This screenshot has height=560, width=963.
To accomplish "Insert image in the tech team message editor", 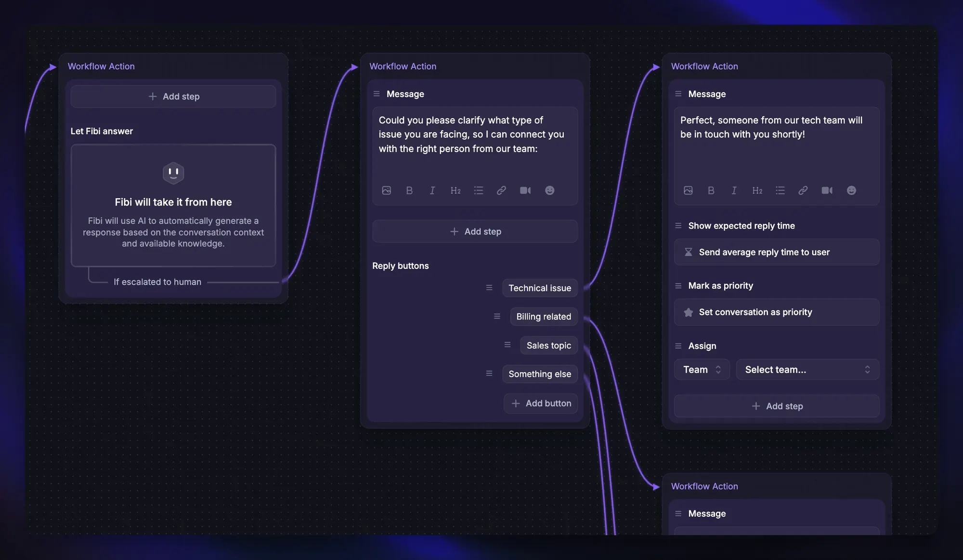I will pyautogui.click(x=688, y=191).
